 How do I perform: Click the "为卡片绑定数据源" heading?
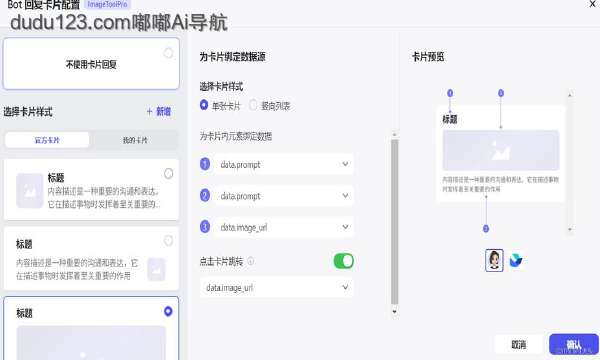coord(232,57)
